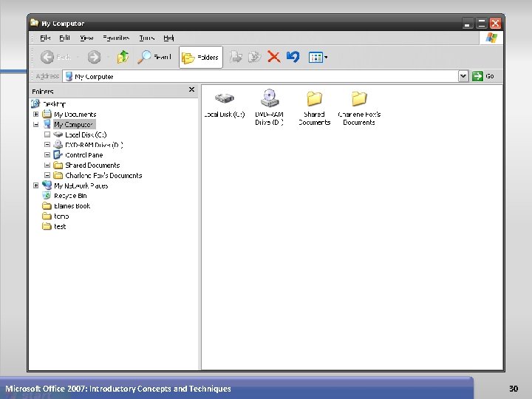Expand the My Documents tree node
Viewport: 532px width, 399px height.
35,114
